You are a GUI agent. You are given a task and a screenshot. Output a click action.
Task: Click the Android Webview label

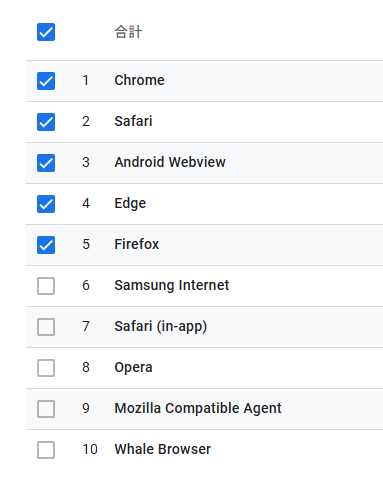click(170, 162)
